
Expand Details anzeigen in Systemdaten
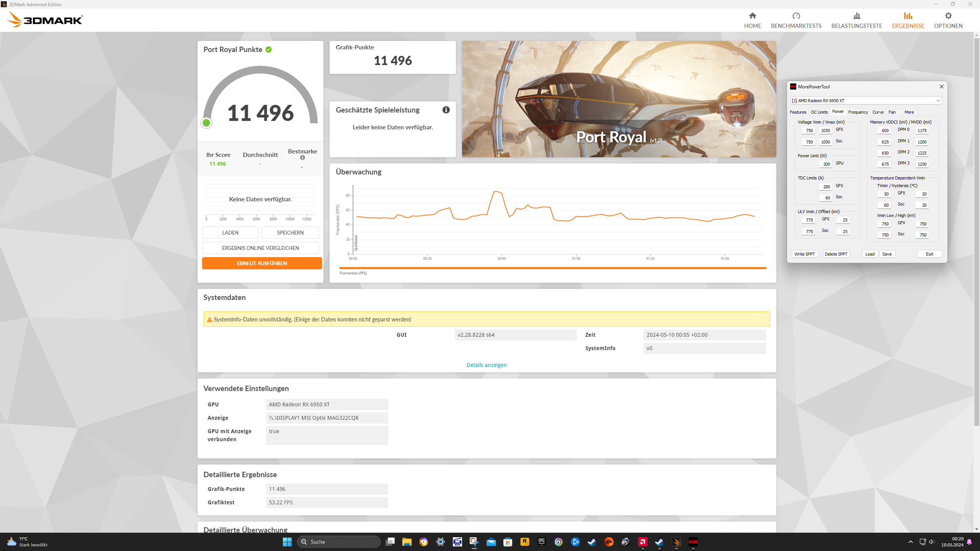tap(486, 365)
